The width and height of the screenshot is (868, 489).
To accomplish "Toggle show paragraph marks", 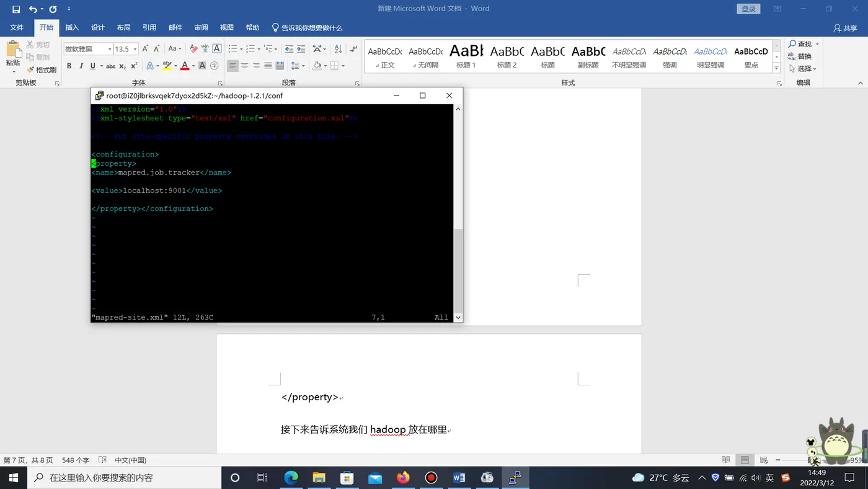I will click(353, 48).
